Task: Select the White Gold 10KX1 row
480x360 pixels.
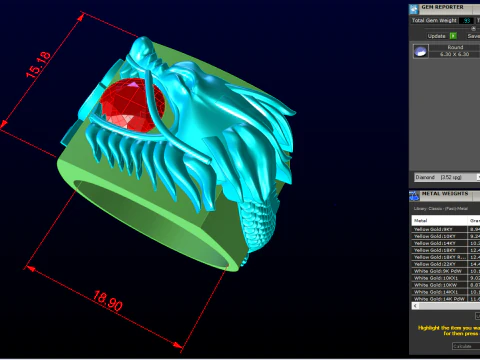Action: (446, 278)
